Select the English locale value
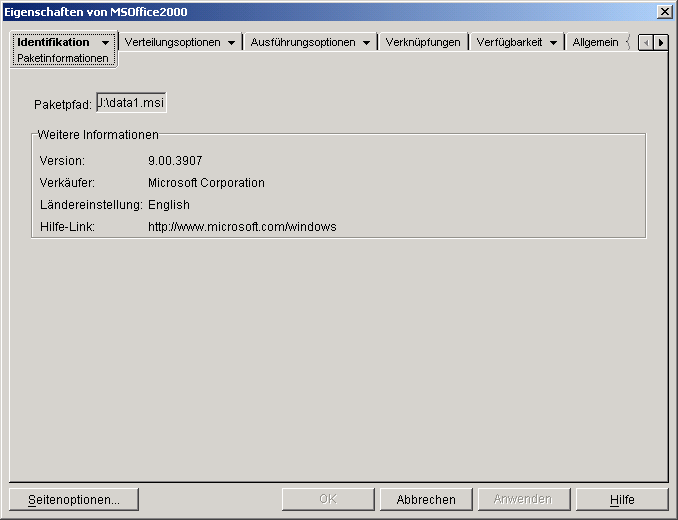Viewport: 678px width, 520px height. 169,205
